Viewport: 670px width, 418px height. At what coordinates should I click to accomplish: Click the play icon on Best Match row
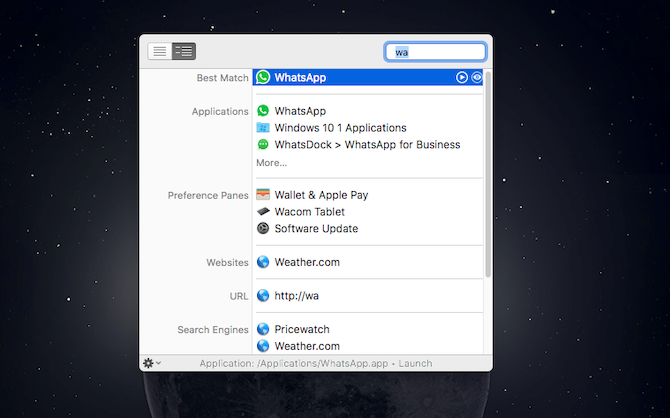(461, 77)
